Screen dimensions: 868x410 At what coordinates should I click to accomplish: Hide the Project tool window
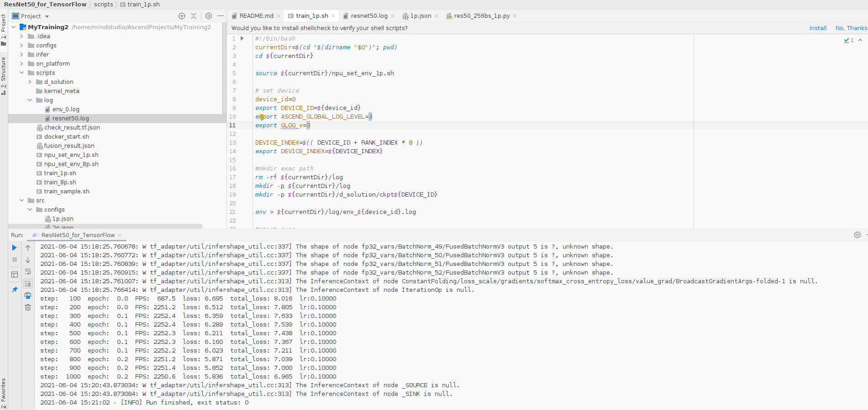pyautogui.click(x=221, y=16)
